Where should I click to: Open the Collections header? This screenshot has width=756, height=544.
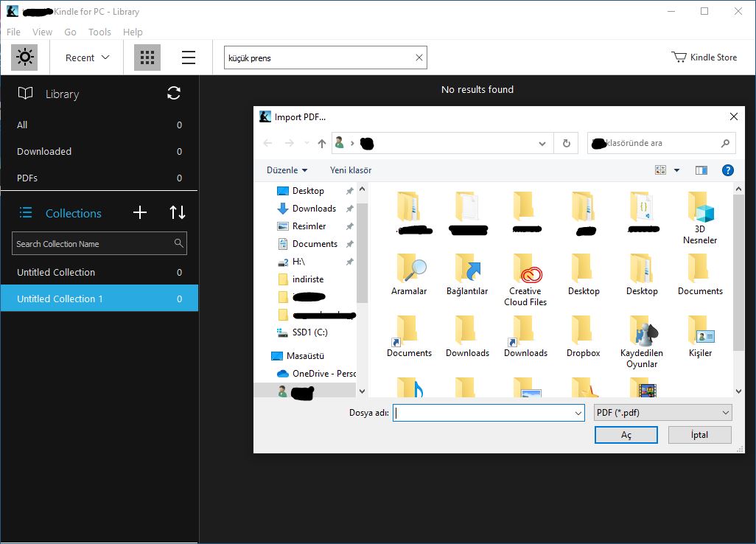(x=73, y=213)
